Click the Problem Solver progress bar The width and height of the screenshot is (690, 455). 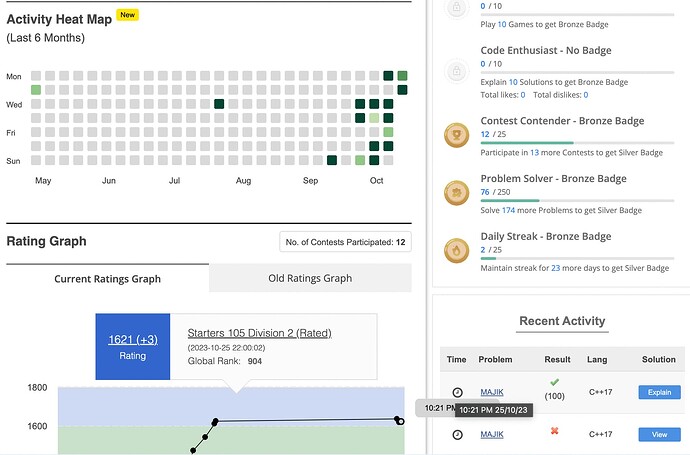click(x=577, y=201)
